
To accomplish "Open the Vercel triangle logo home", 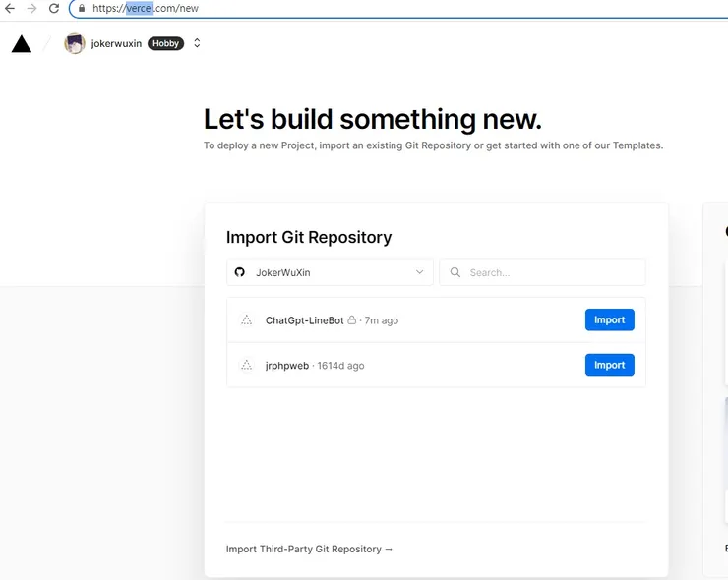I will (22, 44).
